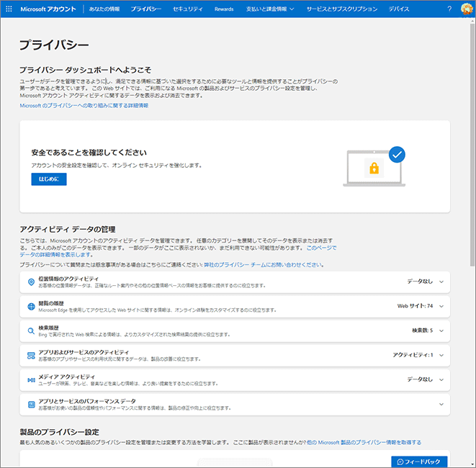Image resolution: width=476 pixels, height=468 pixels.
Task: Click メディア アクティビティ row title
Action: [66, 377]
